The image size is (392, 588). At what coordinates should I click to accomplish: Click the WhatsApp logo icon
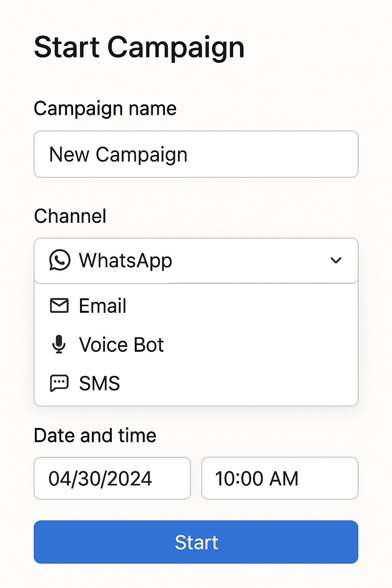pos(60,260)
